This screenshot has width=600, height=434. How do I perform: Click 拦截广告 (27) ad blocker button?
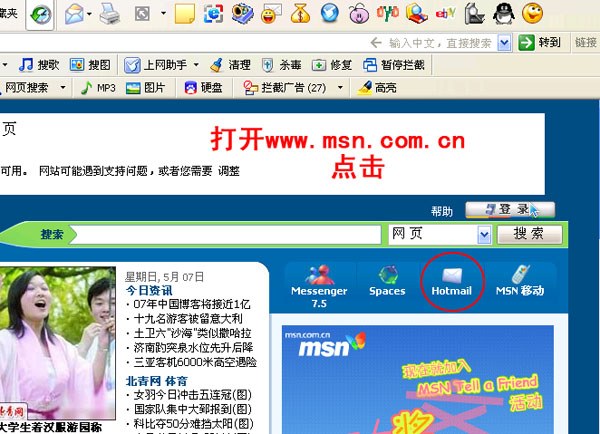tap(285, 88)
